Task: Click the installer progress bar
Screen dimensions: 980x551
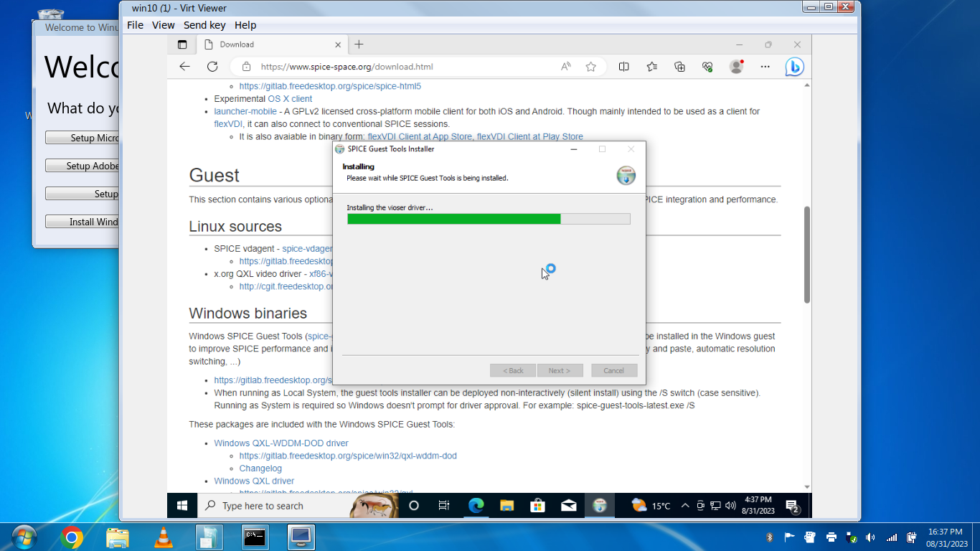Action: pyautogui.click(x=489, y=219)
